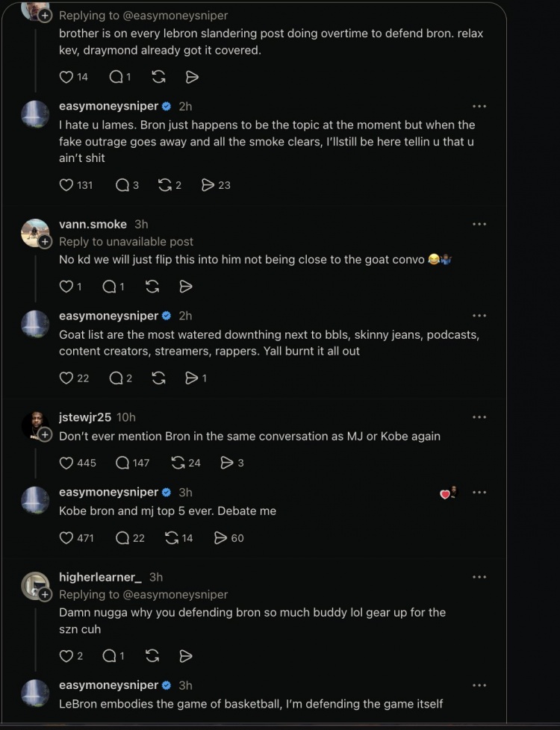Open more options on jstewjr25's post
The image size is (560, 730).
click(x=479, y=417)
